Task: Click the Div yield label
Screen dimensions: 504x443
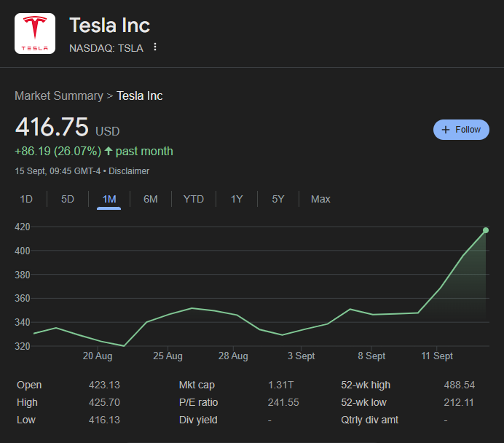Action: coord(198,420)
